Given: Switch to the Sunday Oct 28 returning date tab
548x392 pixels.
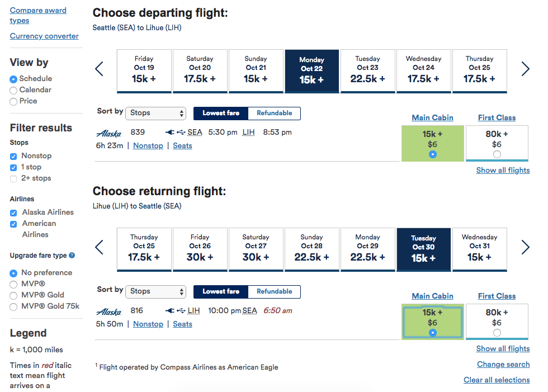Looking at the screenshot, I should (311, 249).
